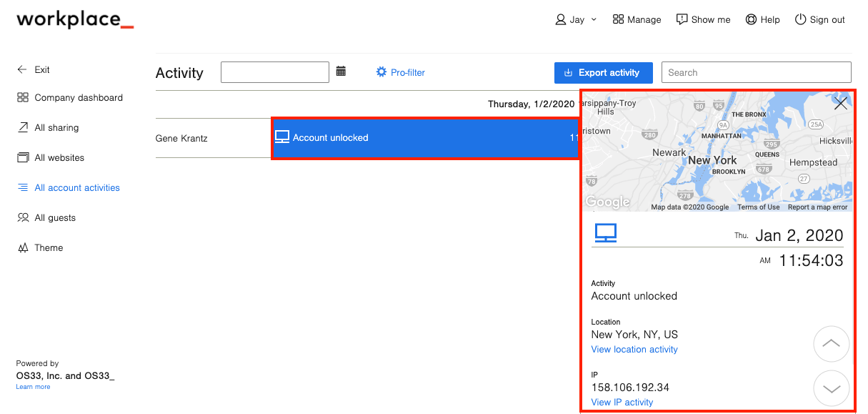This screenshot has width=868, height=414.
Task: Select the Account unlocked activity row
Action: pos(426,138)
